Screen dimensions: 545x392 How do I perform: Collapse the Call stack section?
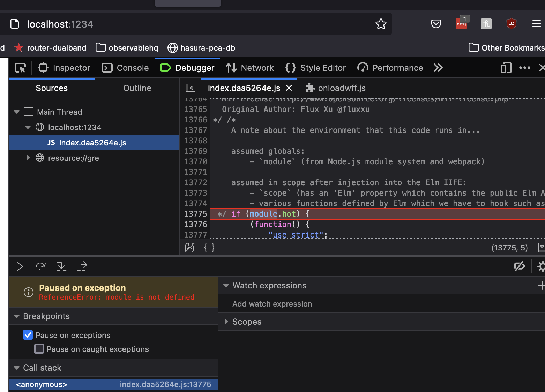16,368
